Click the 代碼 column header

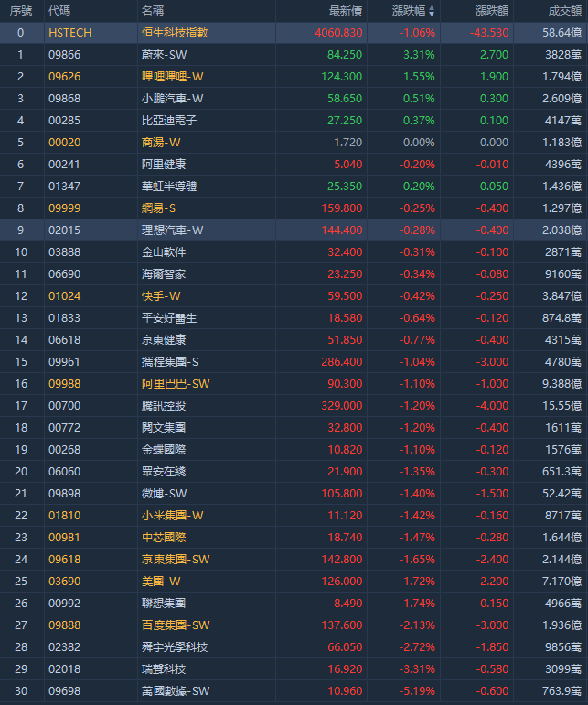(x=59, y=11)
